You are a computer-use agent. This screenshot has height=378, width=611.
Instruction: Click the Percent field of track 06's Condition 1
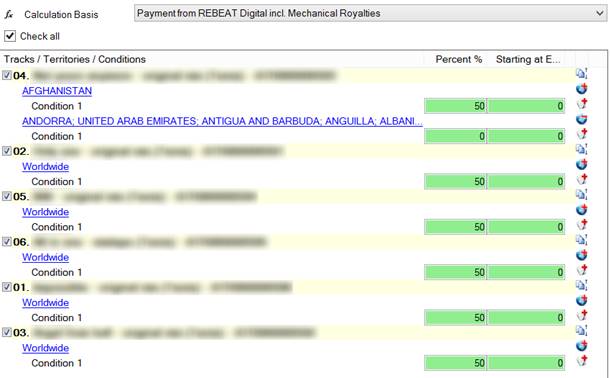tap(455, 272)
